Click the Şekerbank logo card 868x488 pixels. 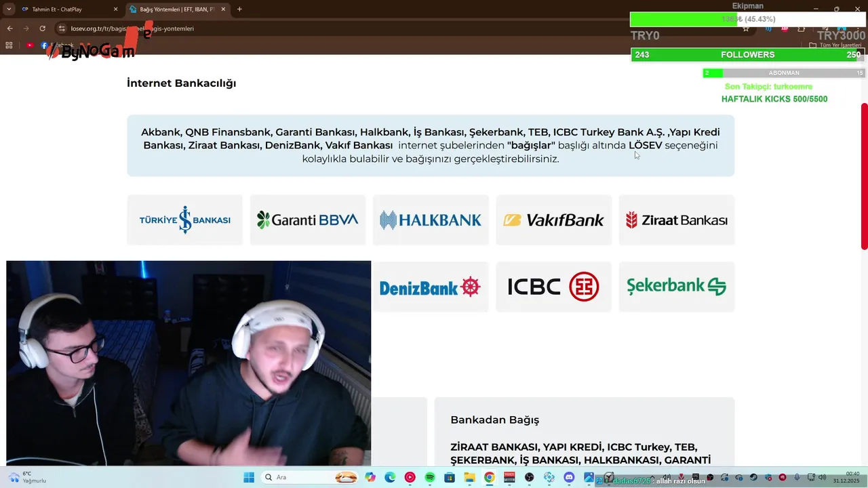click(x=677, y=287)
